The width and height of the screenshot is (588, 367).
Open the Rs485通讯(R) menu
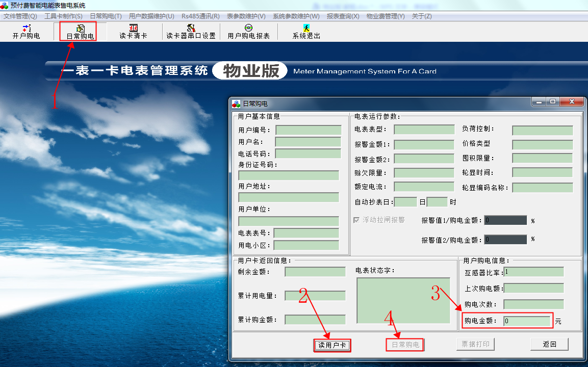pyautogui.click(x=200, y=16)
